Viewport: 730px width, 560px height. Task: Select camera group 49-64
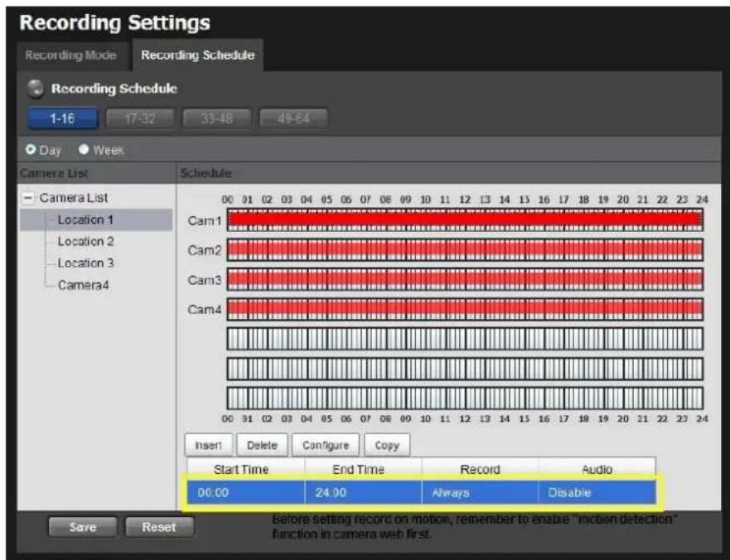(x=293, y=118)
